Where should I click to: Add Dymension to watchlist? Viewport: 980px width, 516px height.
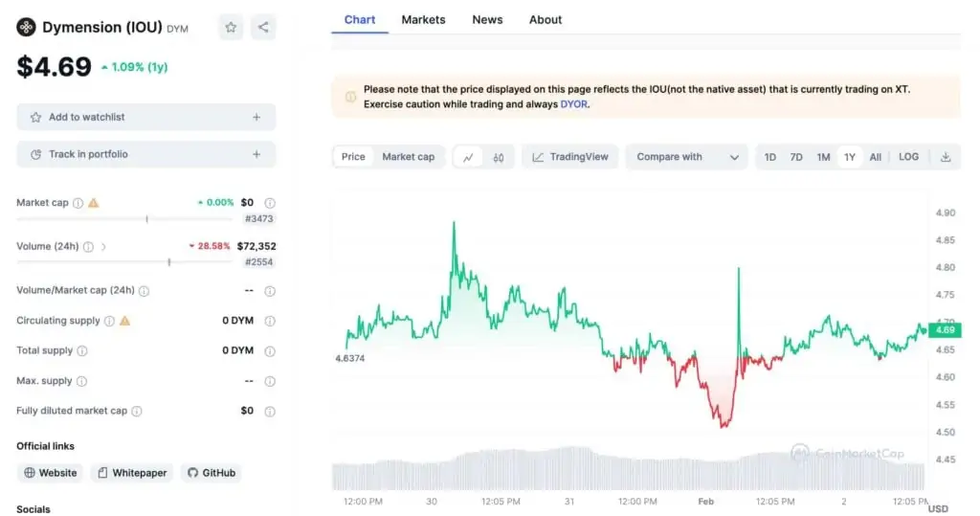coord(146,117)
